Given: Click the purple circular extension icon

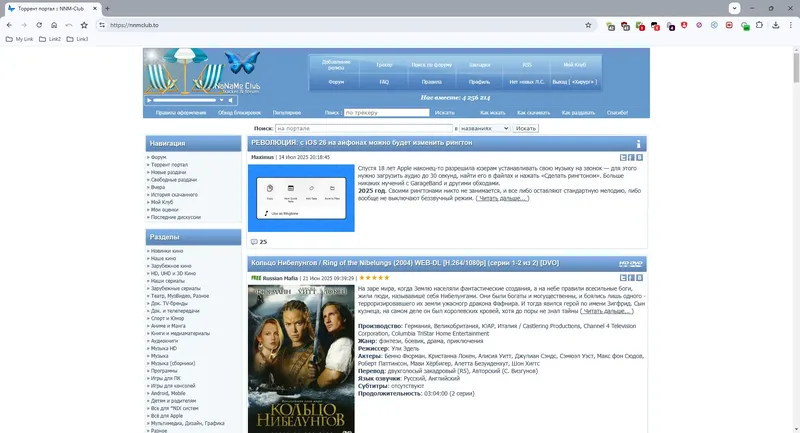Looking at the screenshot, I should 699,25.
